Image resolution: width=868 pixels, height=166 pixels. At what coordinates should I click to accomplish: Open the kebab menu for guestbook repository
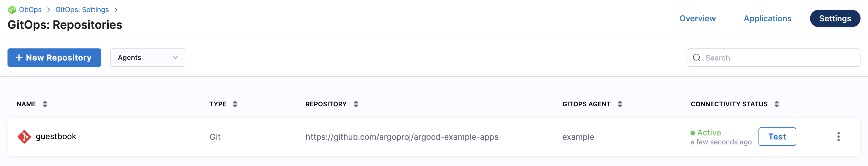pyautogui.click(x=839, y=137)
